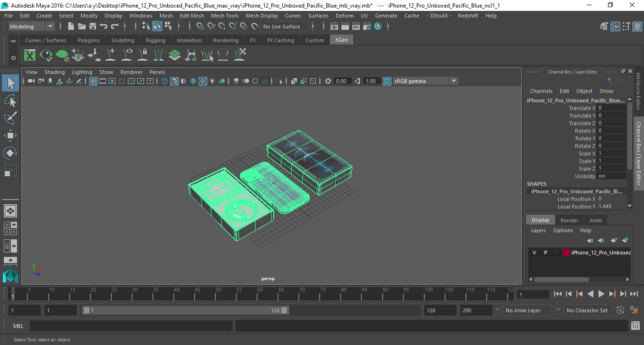The width and height of the screenshot is (644, 345).
Task: Click the Layers menu in layer editor
Action: 538,230
